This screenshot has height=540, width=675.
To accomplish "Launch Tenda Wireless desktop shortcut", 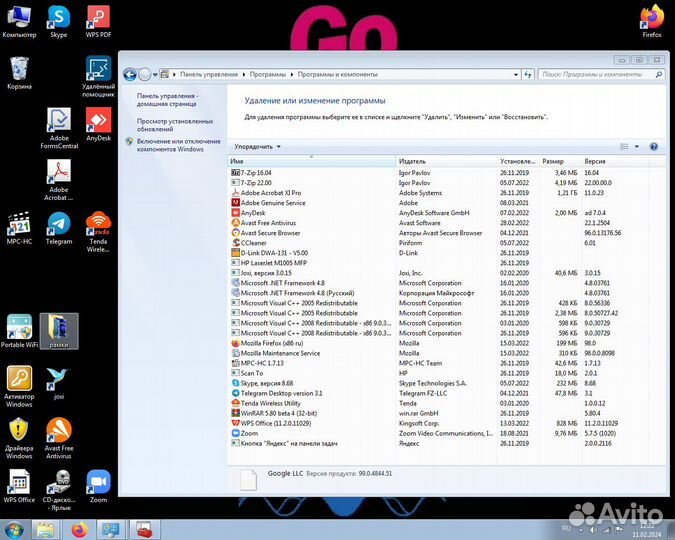I will 98,232.
